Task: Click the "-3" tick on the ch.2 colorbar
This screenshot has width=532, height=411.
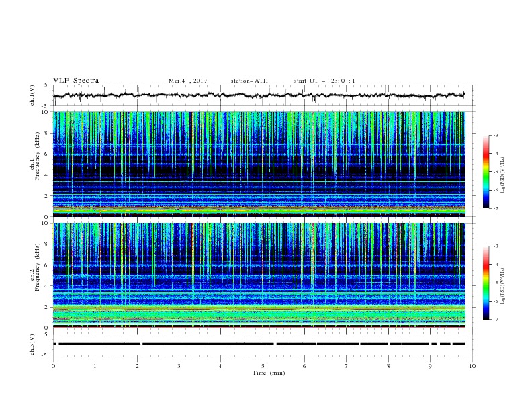Action: pyautogui.click(x=495, y=246)
